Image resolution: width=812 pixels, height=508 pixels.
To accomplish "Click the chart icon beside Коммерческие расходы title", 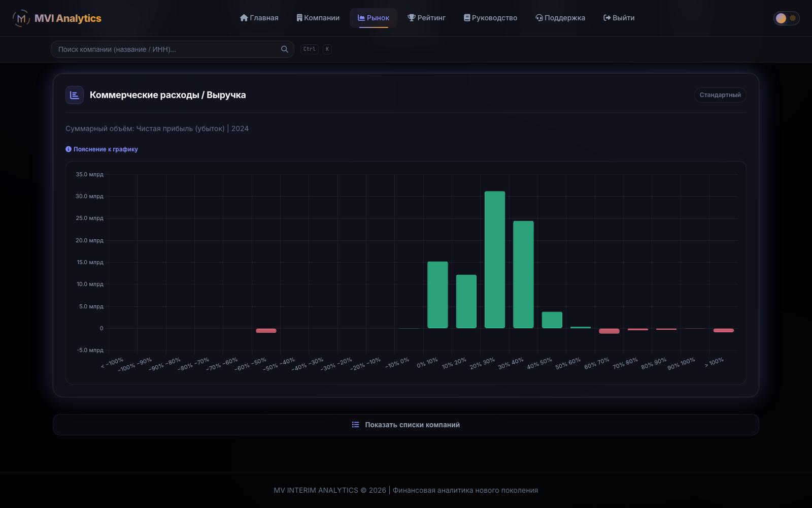I will pyautogui.click(x=75, y=95).
